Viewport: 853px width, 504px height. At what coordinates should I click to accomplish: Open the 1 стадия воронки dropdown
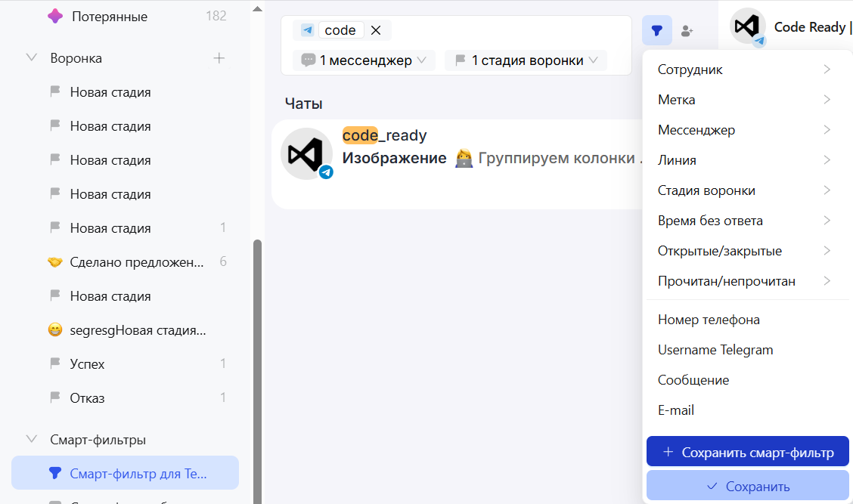click(x=526, y=60)
